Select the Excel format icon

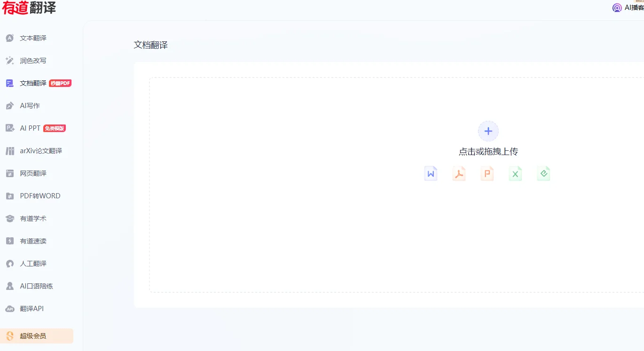click(x=515, y=173)
